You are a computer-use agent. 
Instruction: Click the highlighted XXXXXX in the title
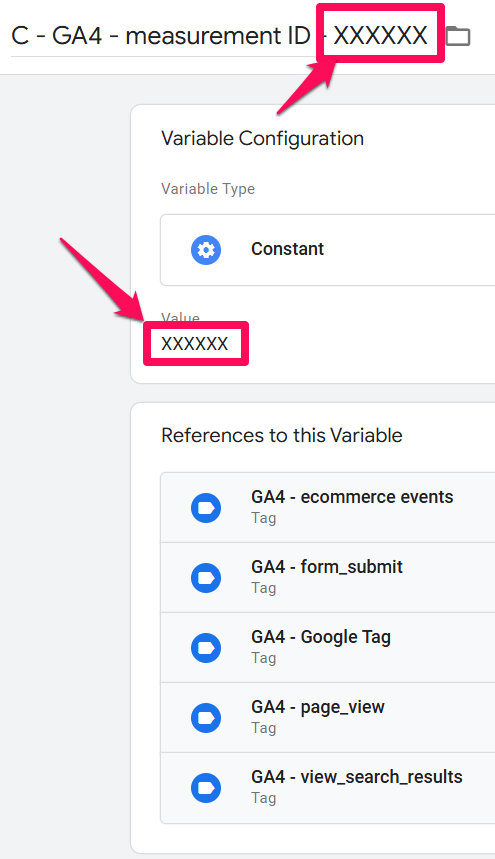click(x=381, y=36)
